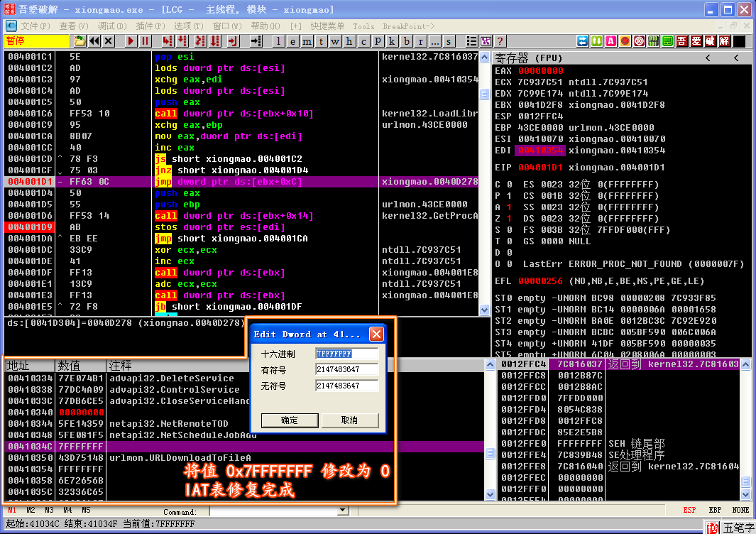Show patches via 'P' button
This screenshot has width=756, height=534.
coord(378,41)
